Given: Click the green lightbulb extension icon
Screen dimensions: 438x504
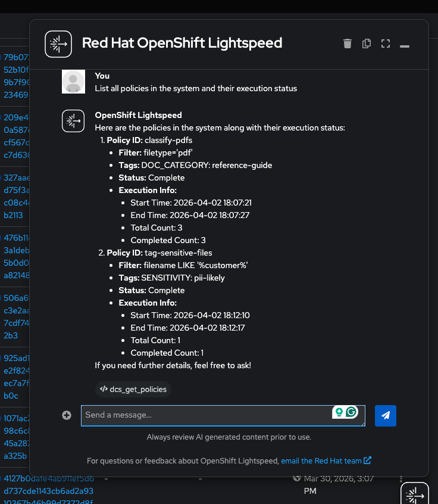Looking at the screenshot, I should (x=339, y=412).
